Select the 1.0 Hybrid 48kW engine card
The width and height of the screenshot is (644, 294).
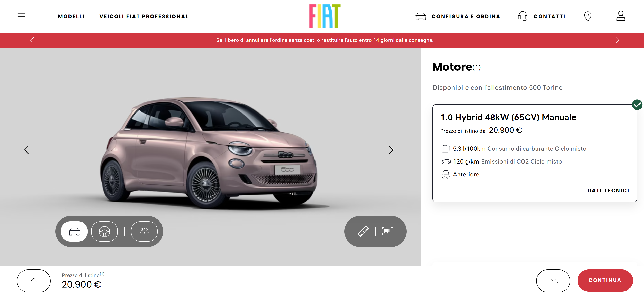(534, 153)
